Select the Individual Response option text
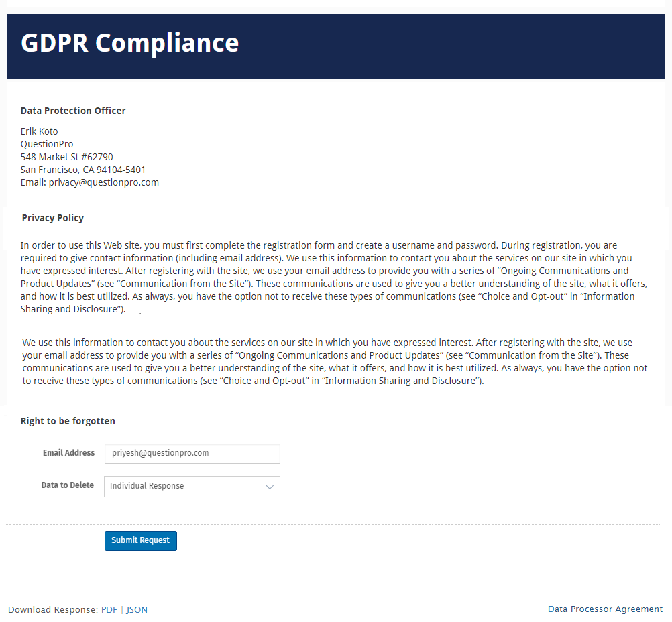672x622 pixels. click(148, 486)
